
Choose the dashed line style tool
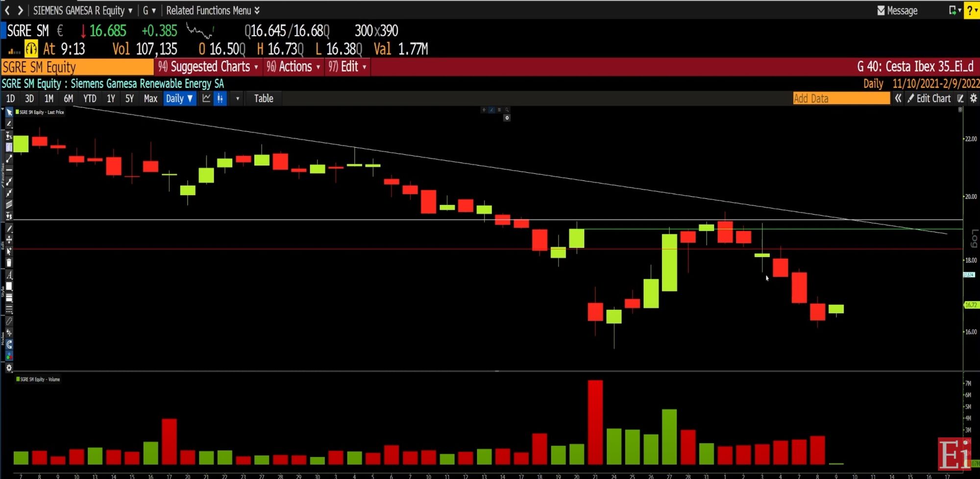9,309
